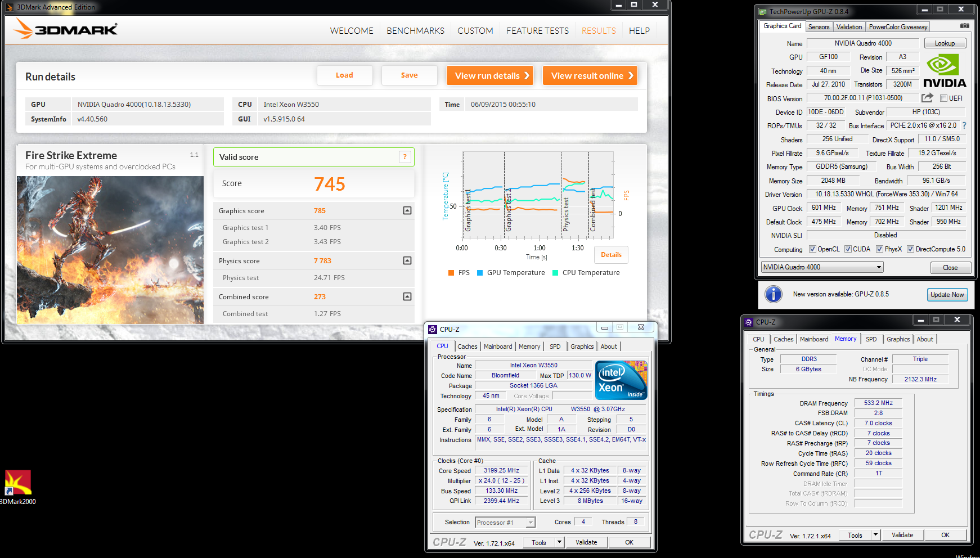The width and height of the screenshot is (980, 558).
Task: Toggle the OpenCL checkbox
Action: click(x=812, y=249)
